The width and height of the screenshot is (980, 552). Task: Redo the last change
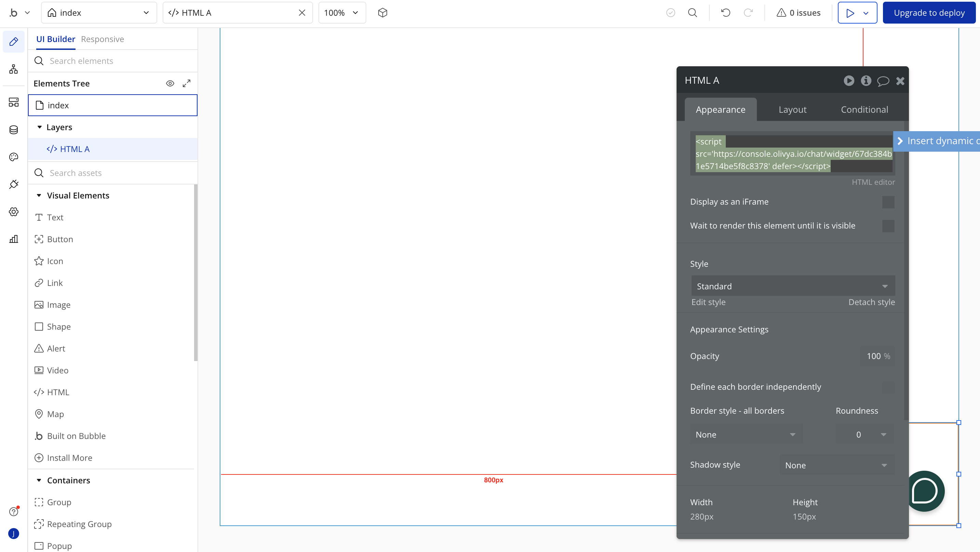click(748, 13)
